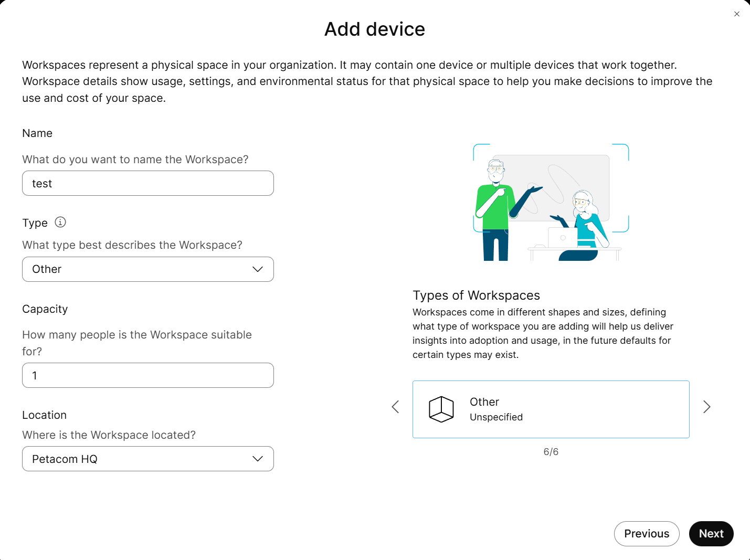Click the 6/6 carousel page indicator
750x560 pixels.
(551, 452)
